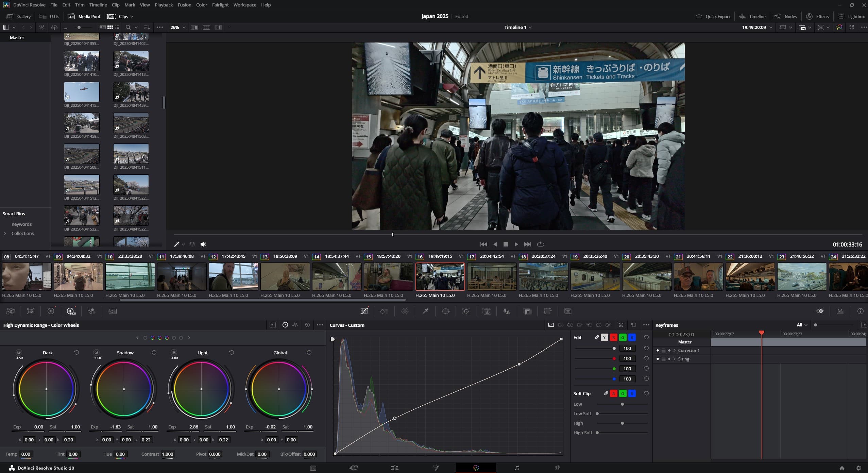The image size is (868, 473).
Task: Open the Scopes panel icon
Action: (x=840, y=311)
